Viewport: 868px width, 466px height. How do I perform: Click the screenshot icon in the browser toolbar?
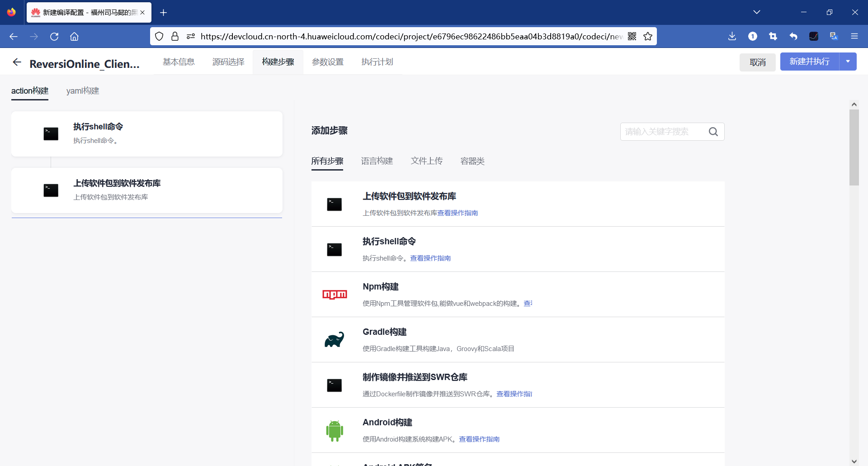[x=773, y=36]
